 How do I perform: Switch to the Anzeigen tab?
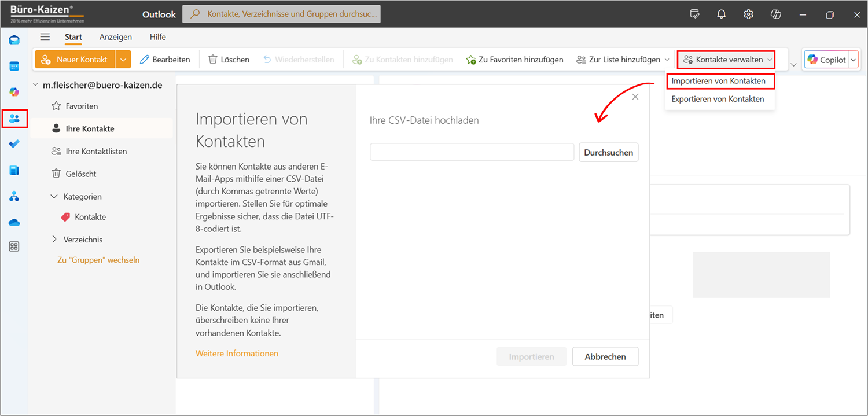tap(116, 37)
